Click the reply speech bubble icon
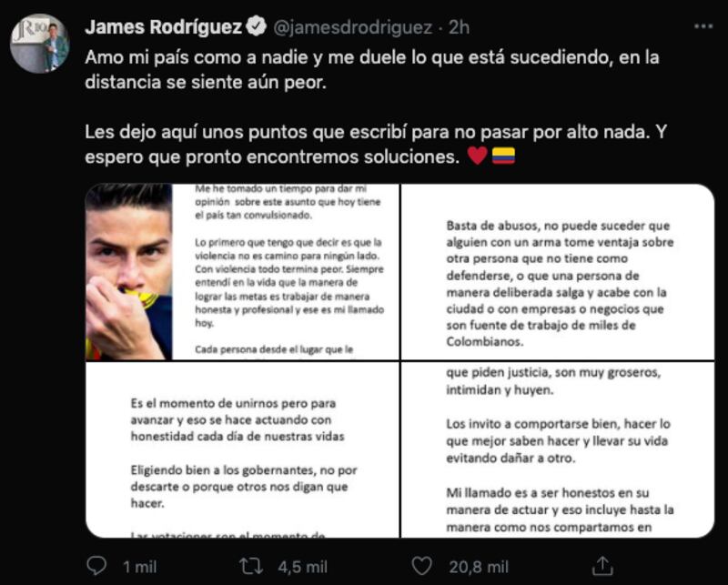This screenshot has height=585, width=728. click(x=97, y=567)
